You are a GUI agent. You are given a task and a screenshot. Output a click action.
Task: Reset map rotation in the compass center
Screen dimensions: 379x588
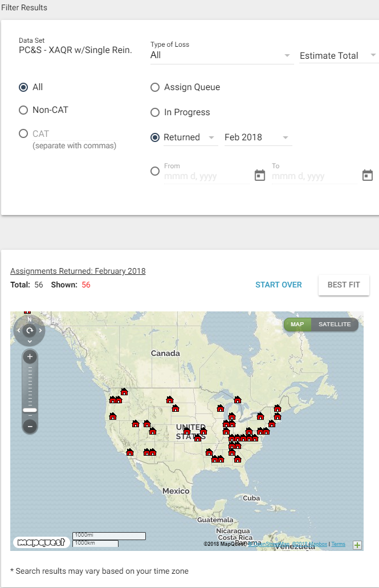[30, 330]
